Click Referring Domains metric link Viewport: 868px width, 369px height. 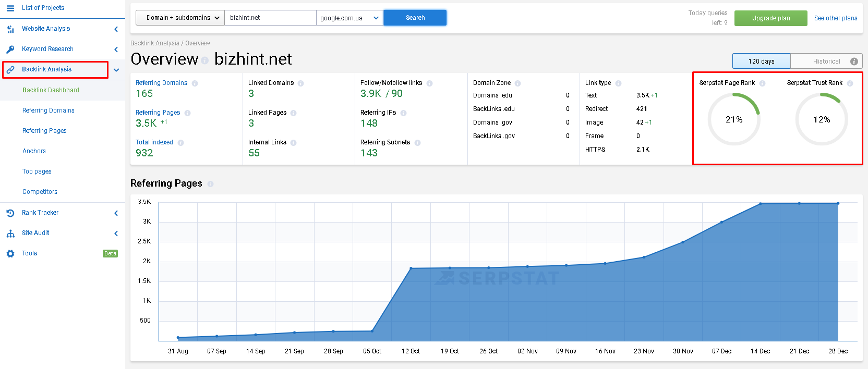click(x=161, y=83)
